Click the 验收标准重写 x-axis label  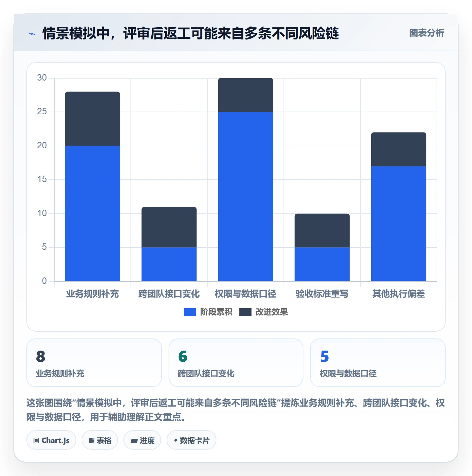click(322, 294)
